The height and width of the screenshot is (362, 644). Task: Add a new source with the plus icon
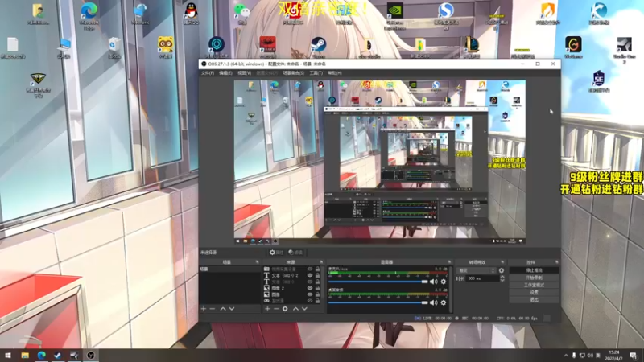(267, 309)
